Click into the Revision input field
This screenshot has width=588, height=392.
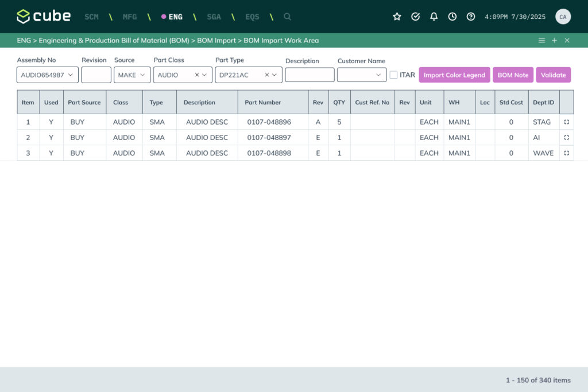point(96,75)
